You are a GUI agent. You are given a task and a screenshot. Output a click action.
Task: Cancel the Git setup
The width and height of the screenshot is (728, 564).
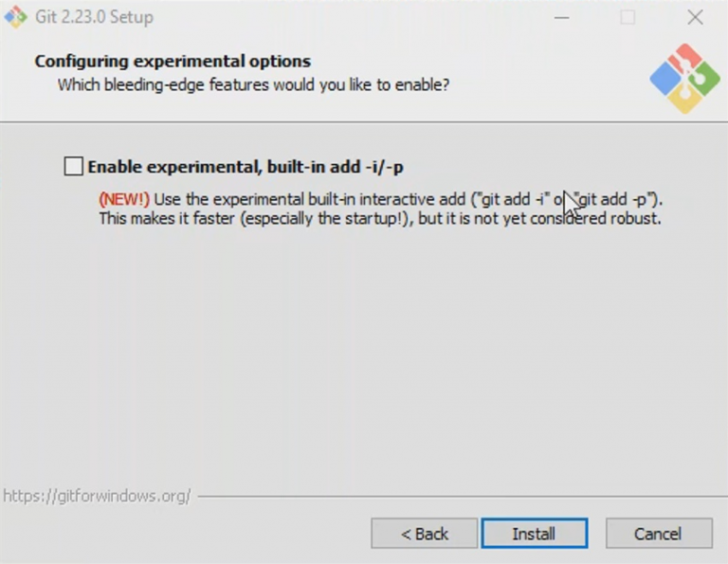point(658,534)
